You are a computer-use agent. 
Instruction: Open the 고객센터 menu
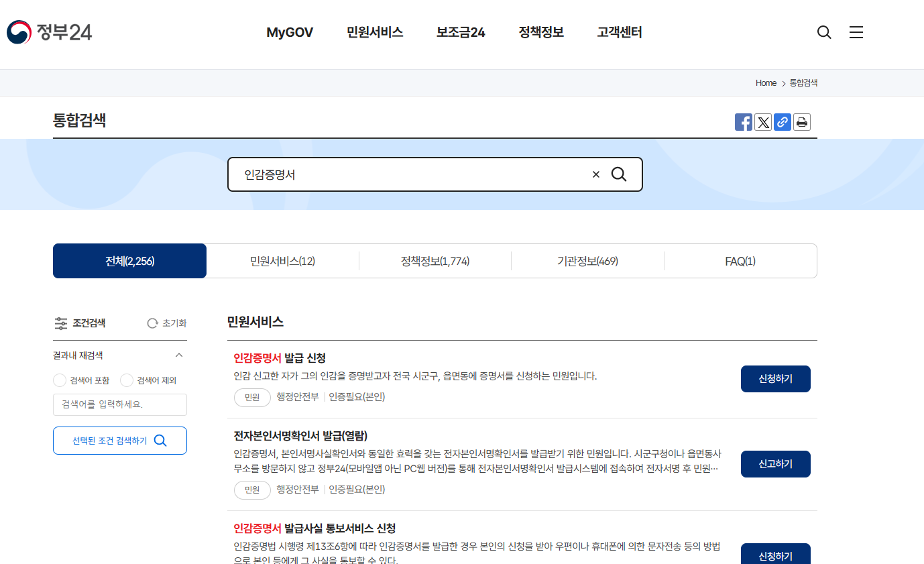point(618,32)
